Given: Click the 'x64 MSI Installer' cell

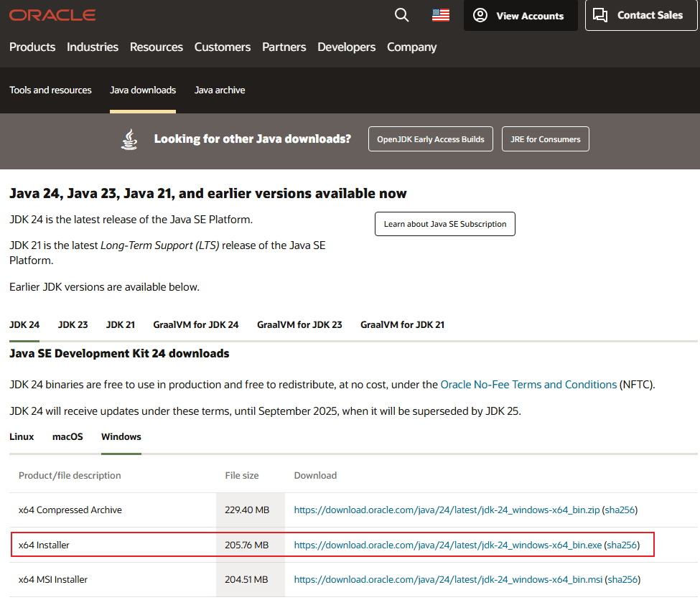Looking at the screenshot, I should point(52,579).
